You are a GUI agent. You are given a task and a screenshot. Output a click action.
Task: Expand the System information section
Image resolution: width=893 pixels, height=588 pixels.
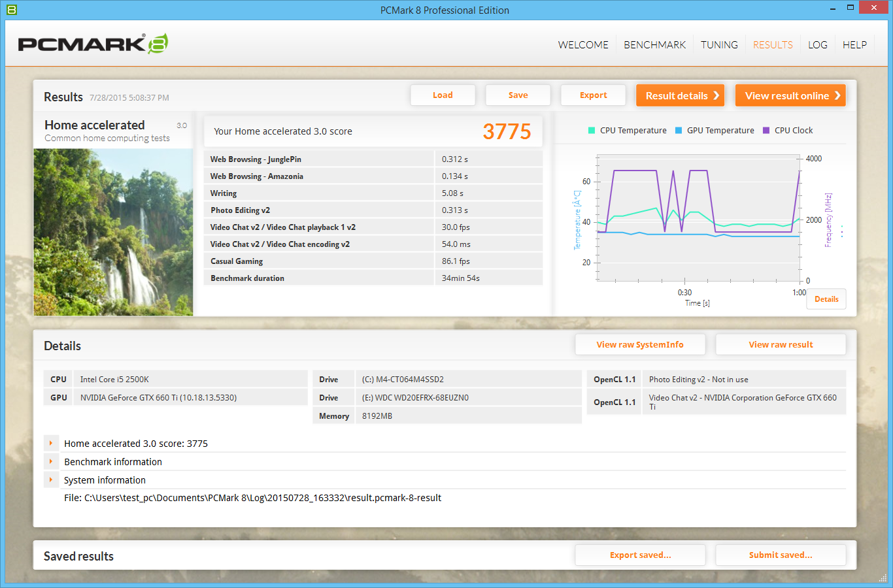click(51, 480)
